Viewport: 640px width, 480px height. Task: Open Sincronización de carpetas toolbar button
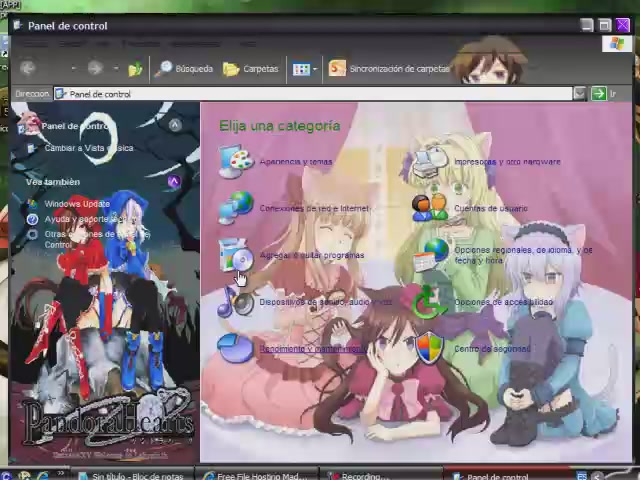click(x=389, y=69)
